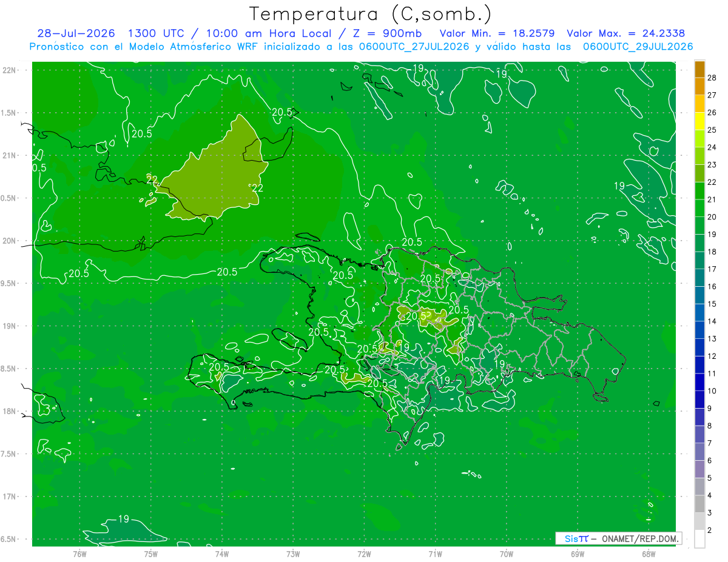Click the '20N' latitude axis label
Image resolution: width=728 pixels, height=562 pixels.
pyautogui.click(x=10, y=241)
